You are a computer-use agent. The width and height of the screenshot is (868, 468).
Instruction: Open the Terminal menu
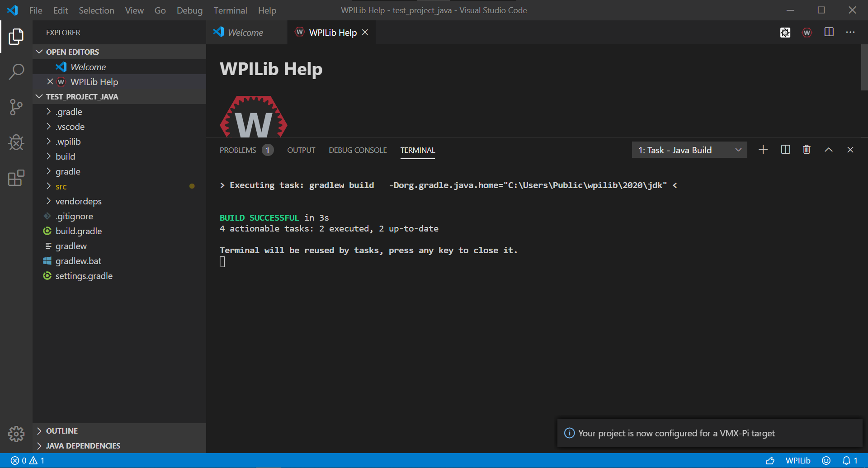(230, 10)
